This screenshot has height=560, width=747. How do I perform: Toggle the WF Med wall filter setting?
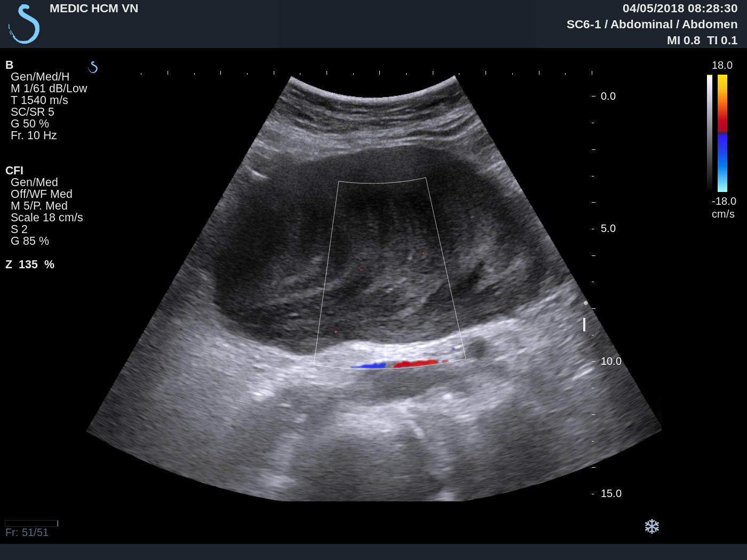tap(42, 194)
